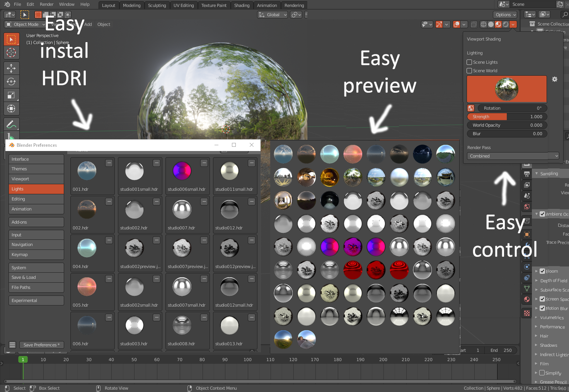Viewport: 569px width, 392px height.
Task: Toggle viewport gizmos visibility button
Action: [439, 24]
